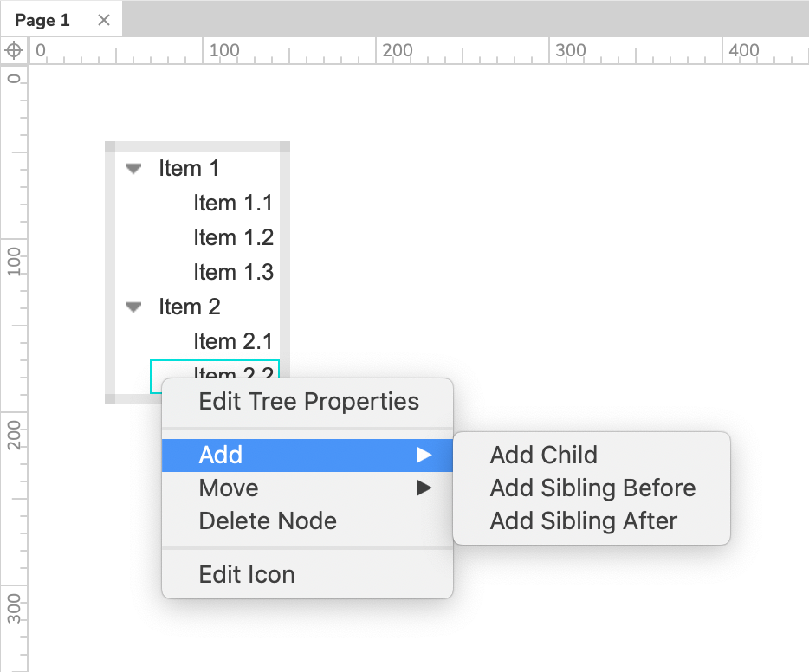Select the Item 2 tree label
Screen dimensions: 809x672
point(189,307)
